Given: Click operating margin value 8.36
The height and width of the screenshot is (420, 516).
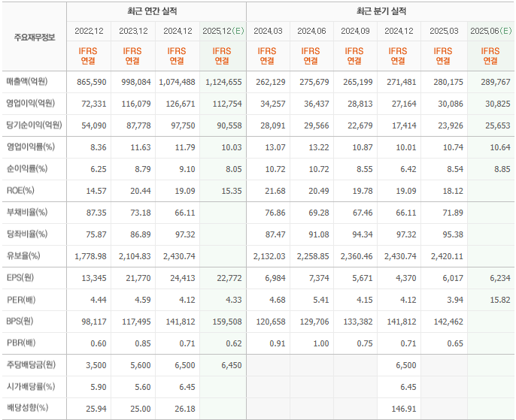Looking at the screenshot, I should 99,147.
